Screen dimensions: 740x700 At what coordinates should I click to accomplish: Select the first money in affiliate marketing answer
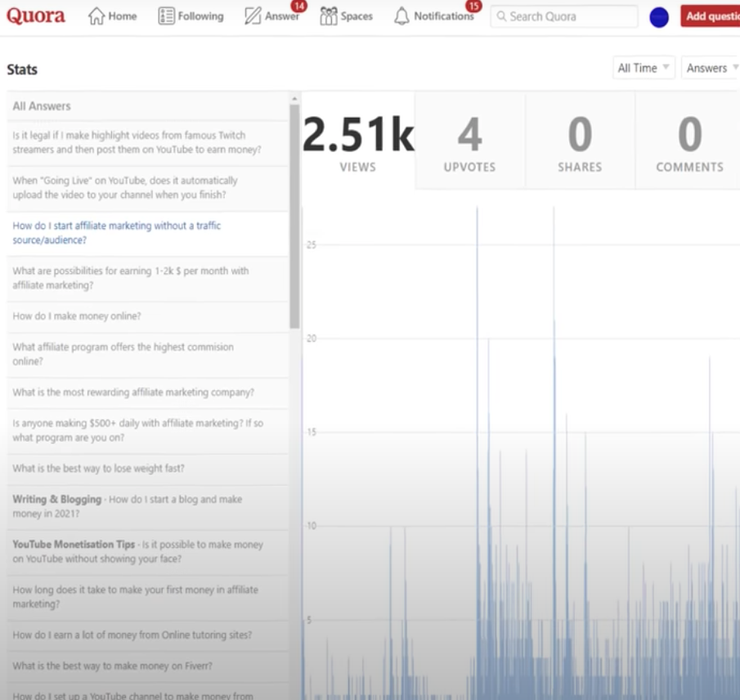(147, 597)
